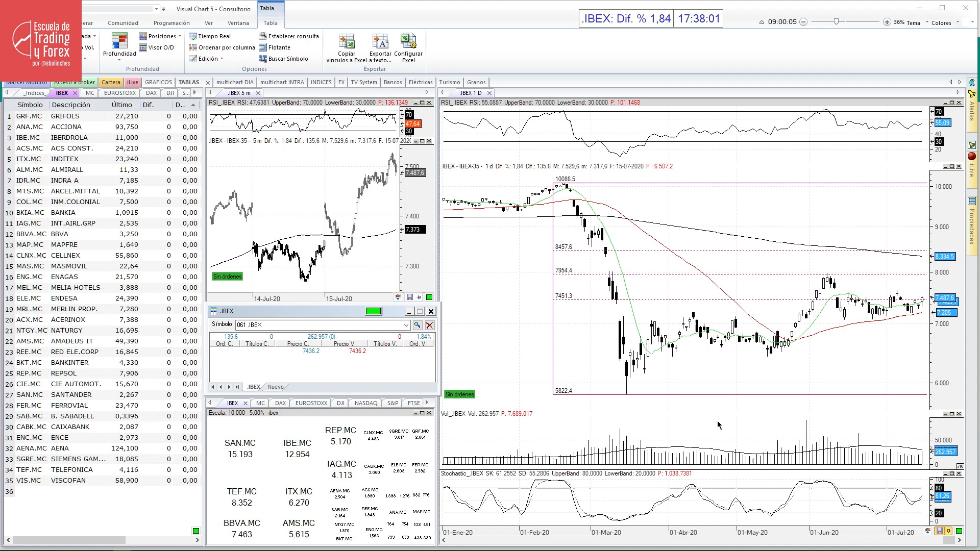Click the zoom out minus button

(803, 22)
